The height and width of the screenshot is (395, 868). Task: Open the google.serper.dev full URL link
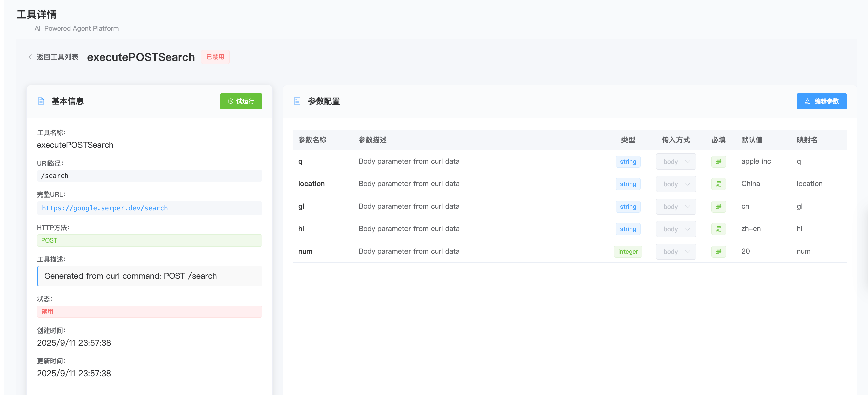click(x=104, y=208)
